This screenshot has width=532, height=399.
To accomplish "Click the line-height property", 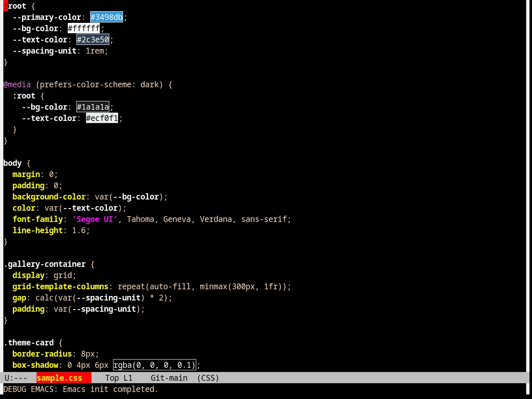I will (37, 230).
